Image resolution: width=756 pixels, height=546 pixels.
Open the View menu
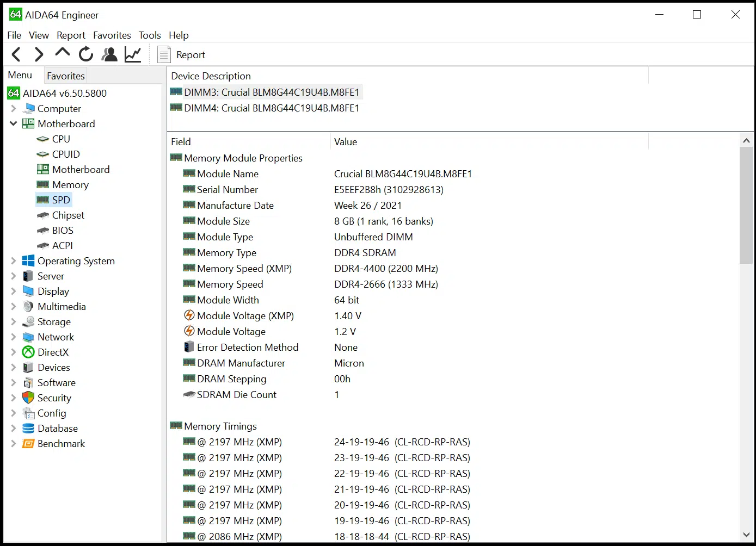(39, 35)
